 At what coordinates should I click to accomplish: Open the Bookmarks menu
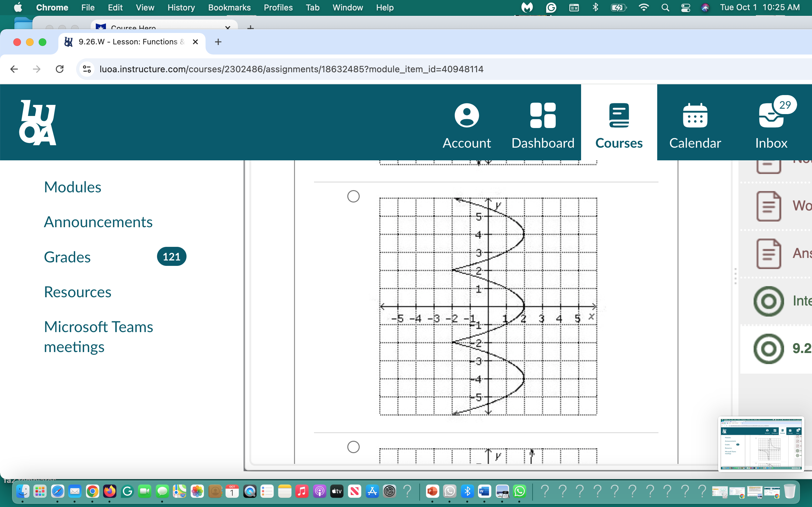(x=229, y=7)
